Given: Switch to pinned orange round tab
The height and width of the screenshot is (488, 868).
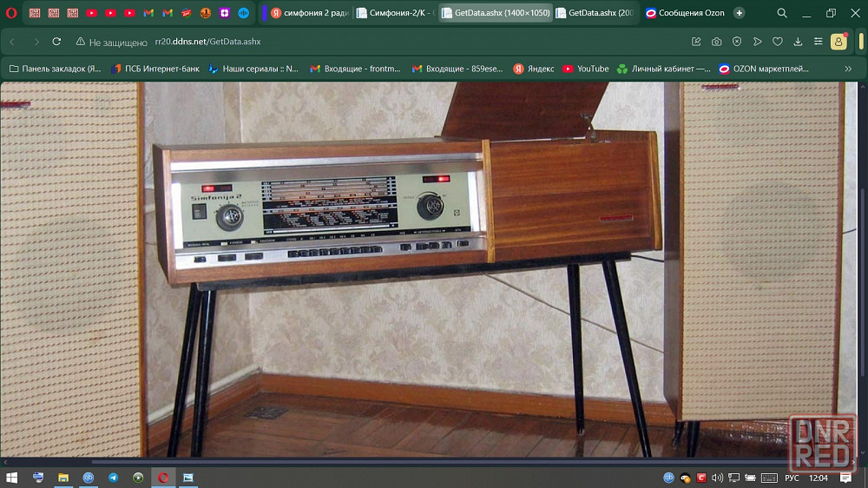Looking at the screenshot, I should (206, 13).
